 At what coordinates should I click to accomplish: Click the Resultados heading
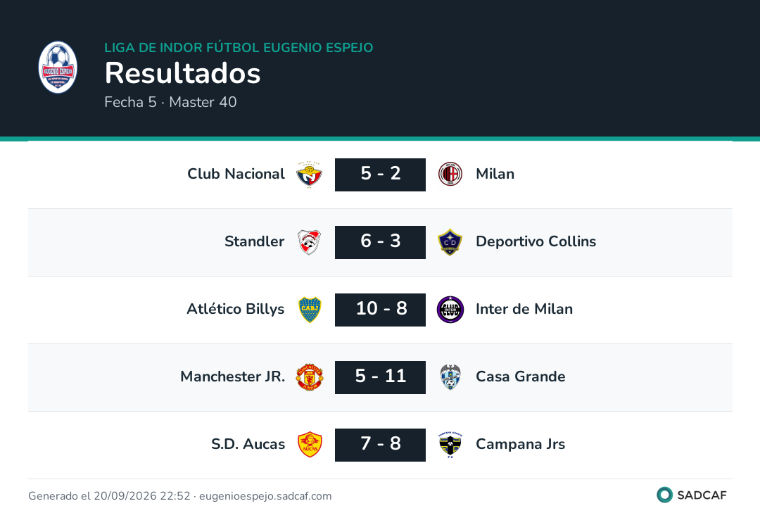point(183,73)
